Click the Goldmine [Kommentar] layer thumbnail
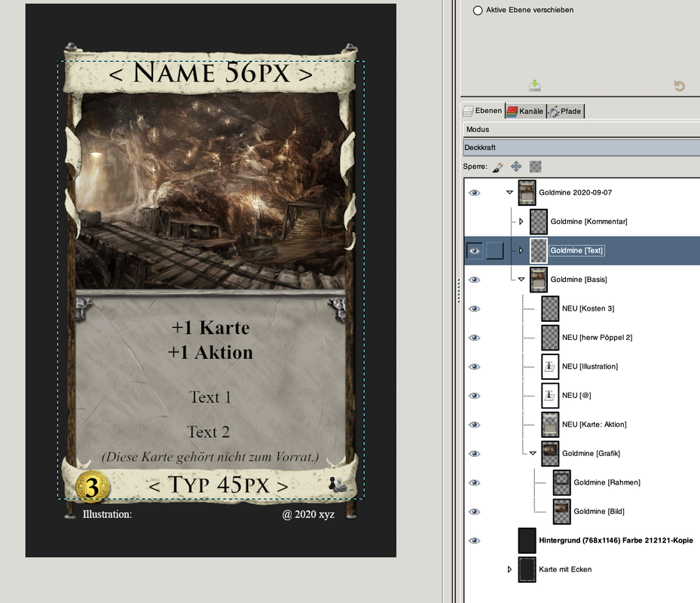 (x=539, y=222)
